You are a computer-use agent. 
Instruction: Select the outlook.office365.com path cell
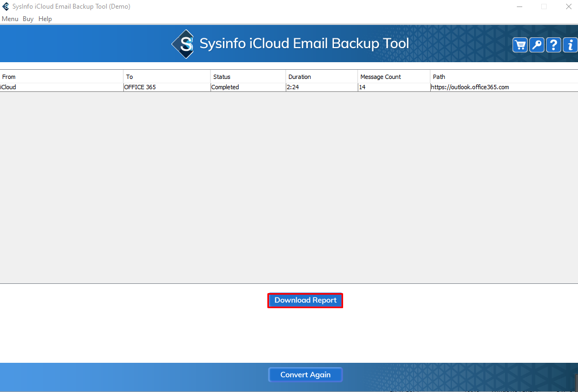470,87
